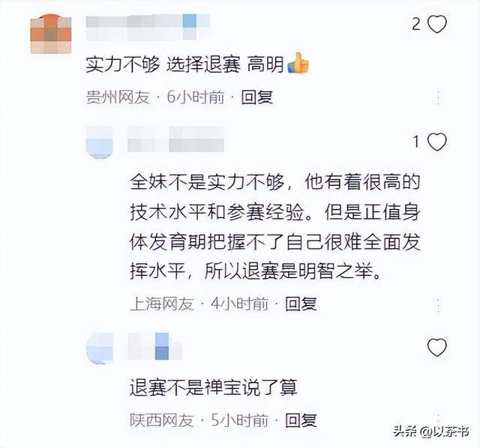
Task: Click 回复 under the 贵州网友 comment
Action: (256, 97)
